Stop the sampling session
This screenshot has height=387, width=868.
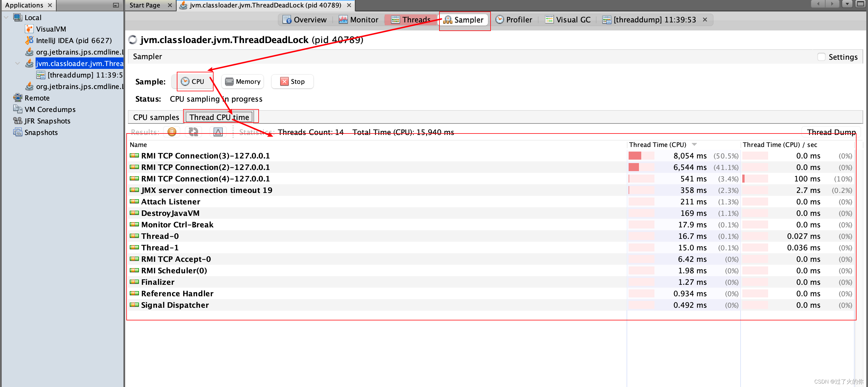(x=292, y=82)
